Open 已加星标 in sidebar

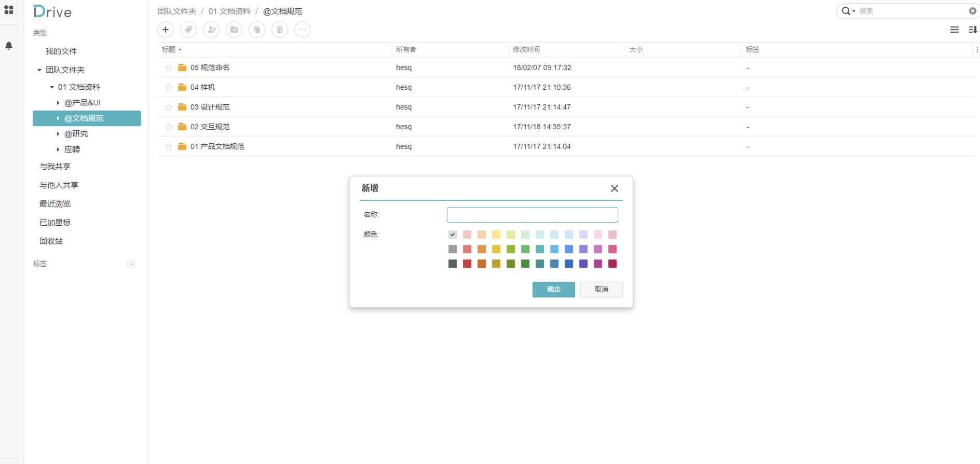click(55, 222)
